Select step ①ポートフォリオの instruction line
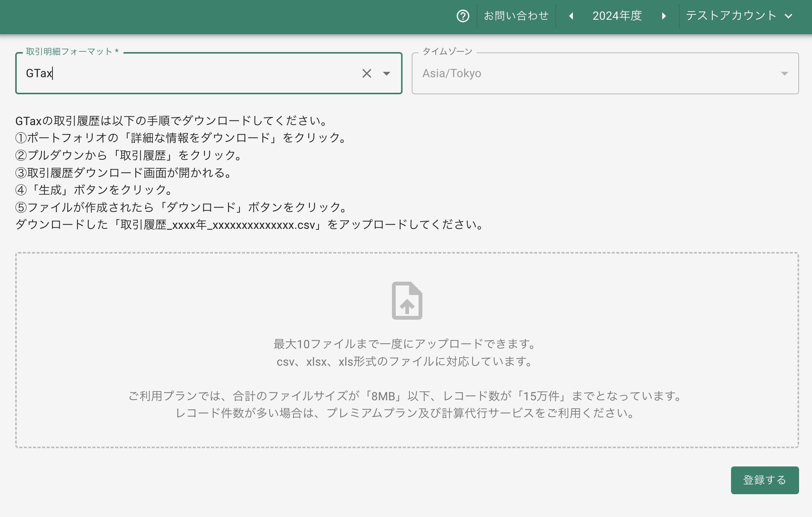Screen dimensions: 812x517 coord(181,138)
